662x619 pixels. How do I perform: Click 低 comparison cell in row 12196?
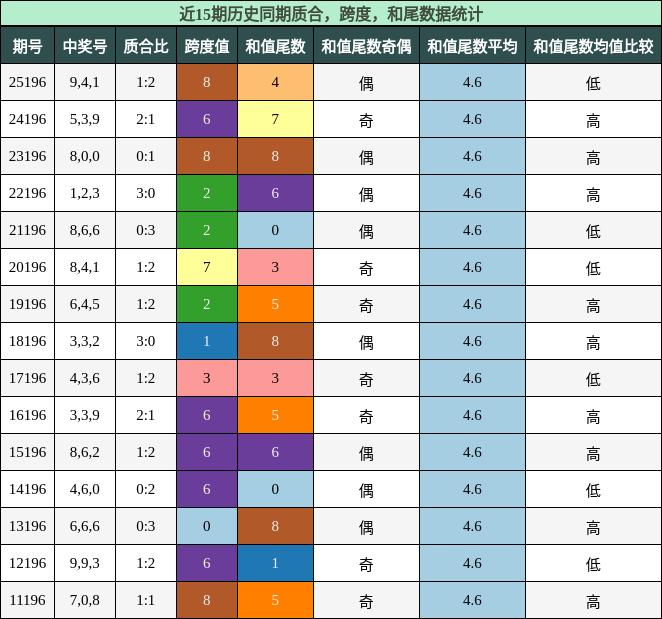pos(593,563)
